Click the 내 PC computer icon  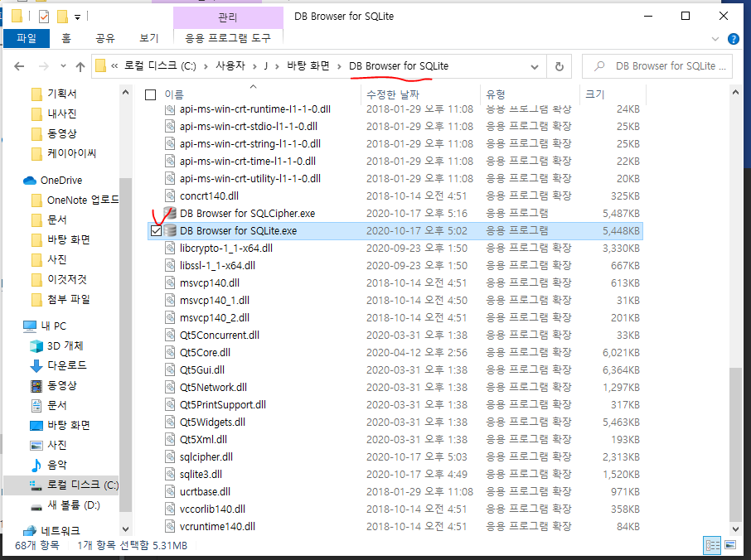tap(30, 326)
